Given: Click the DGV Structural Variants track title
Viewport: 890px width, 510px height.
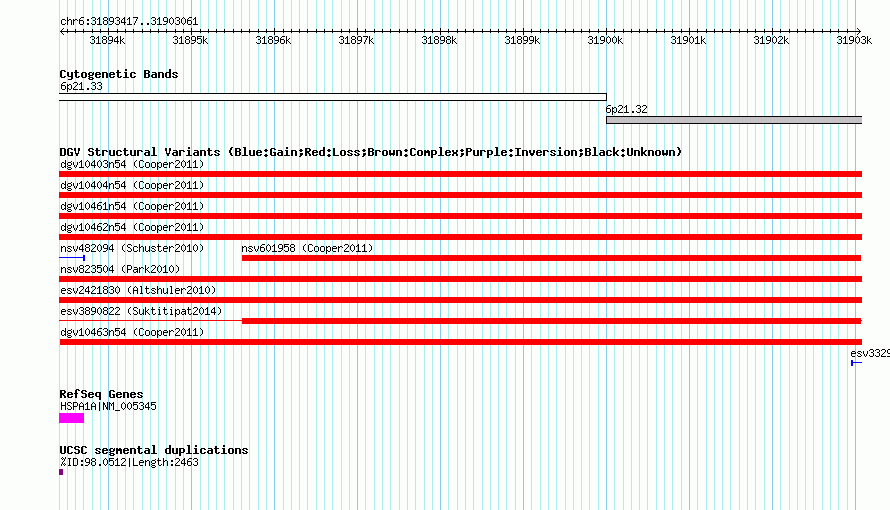Looking at the screenshot, I should pos(371,152).
